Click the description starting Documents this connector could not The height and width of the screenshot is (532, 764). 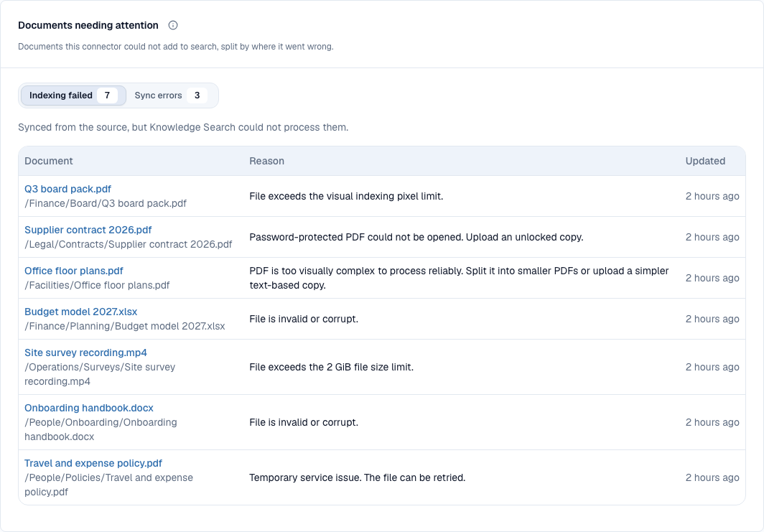click(176, 47)
